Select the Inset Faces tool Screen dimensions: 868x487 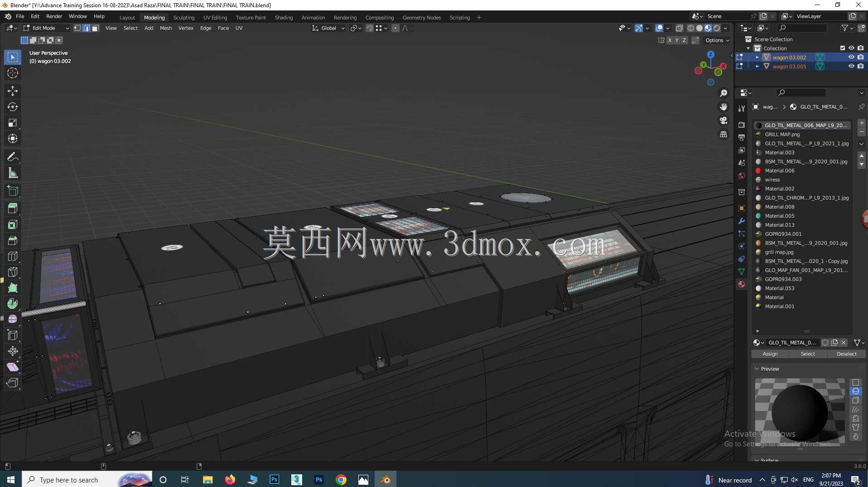pyautogui.click(x=13, y=224)
